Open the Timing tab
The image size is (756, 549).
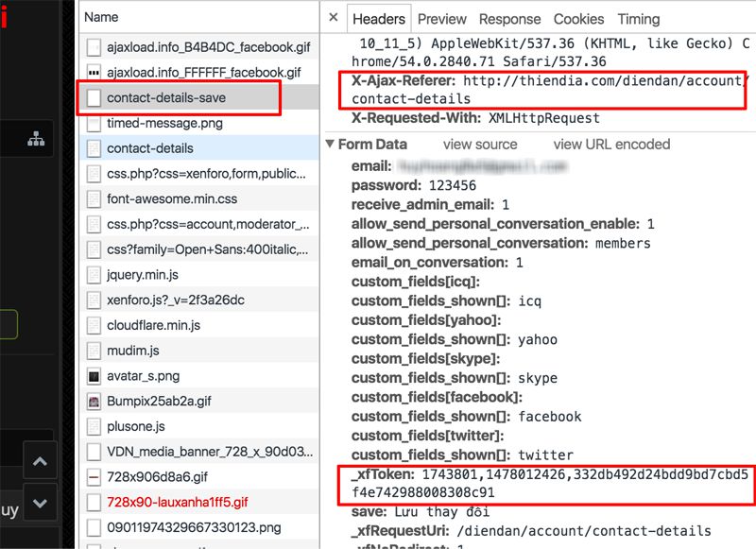(638, 19)
